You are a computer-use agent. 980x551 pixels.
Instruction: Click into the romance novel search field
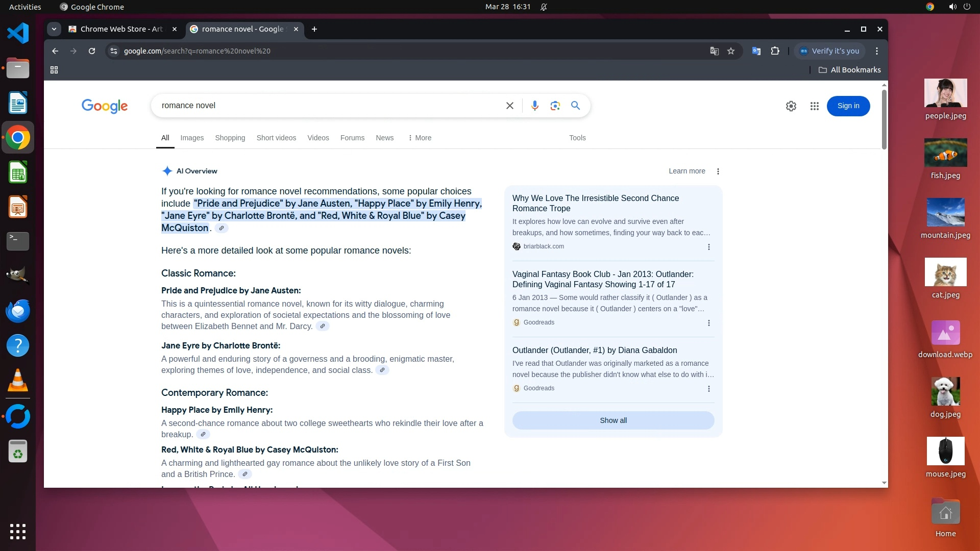327,106
